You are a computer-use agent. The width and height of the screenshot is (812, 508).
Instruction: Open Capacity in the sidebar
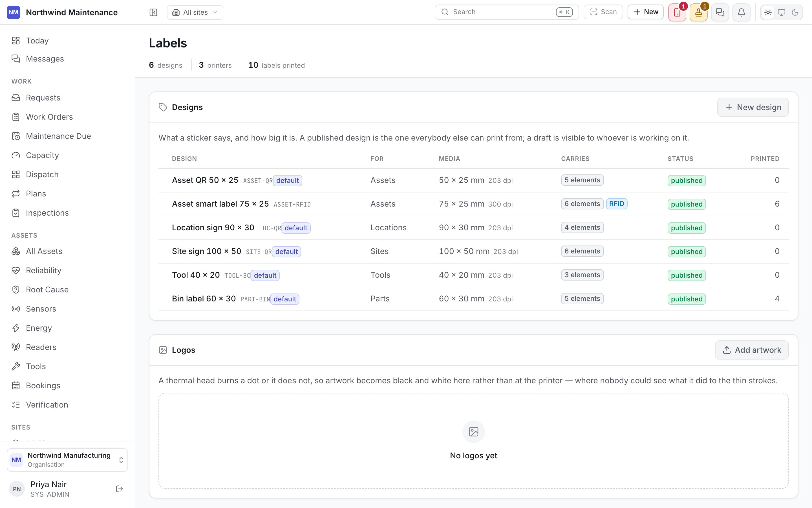point(67,155)
